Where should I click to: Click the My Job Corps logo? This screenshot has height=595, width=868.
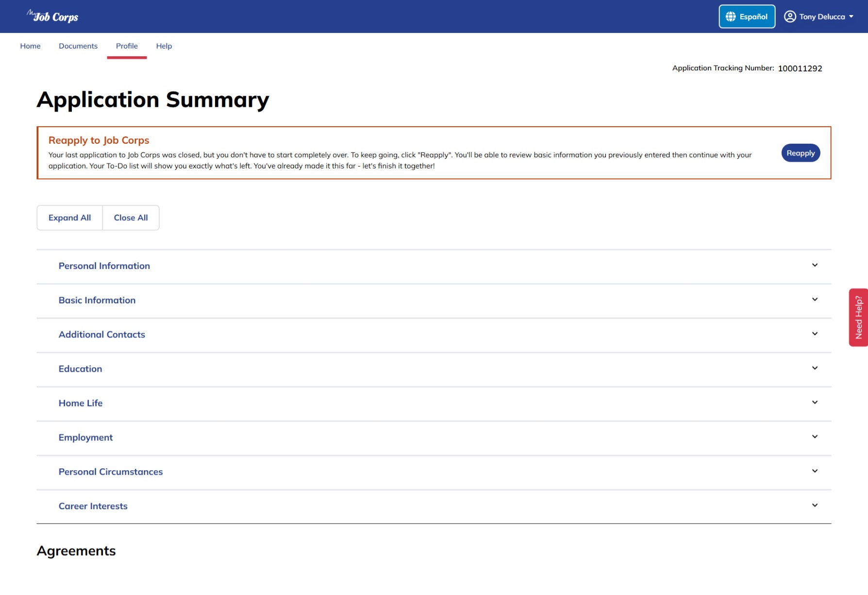(x=52, y=17)
